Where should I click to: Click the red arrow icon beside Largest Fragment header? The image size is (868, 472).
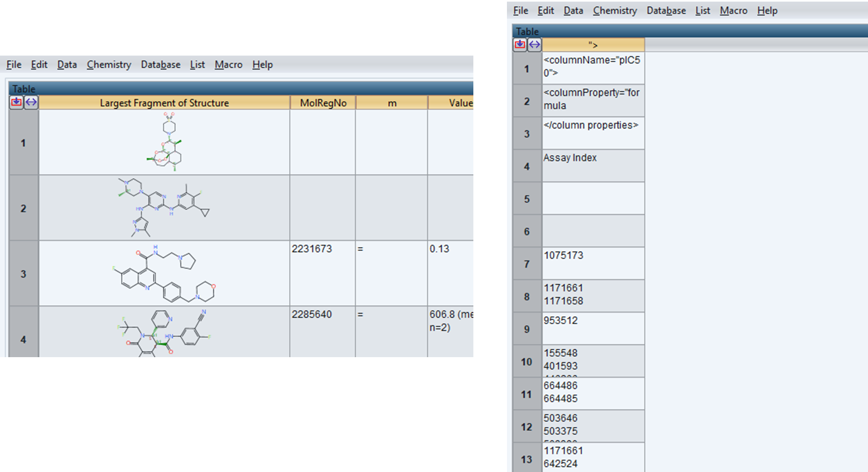[16, 102]
